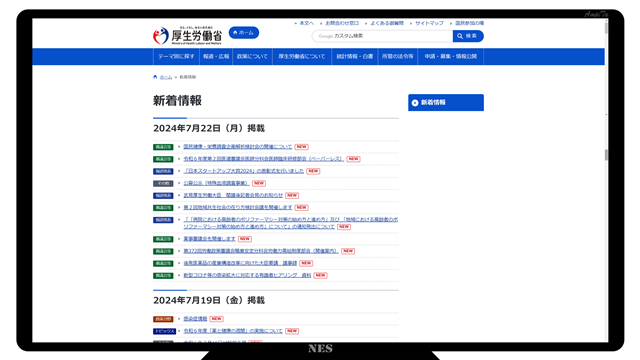640x360 pixels.
Task: Open the 統計情報・白書 menu
Action: [355, 56]
